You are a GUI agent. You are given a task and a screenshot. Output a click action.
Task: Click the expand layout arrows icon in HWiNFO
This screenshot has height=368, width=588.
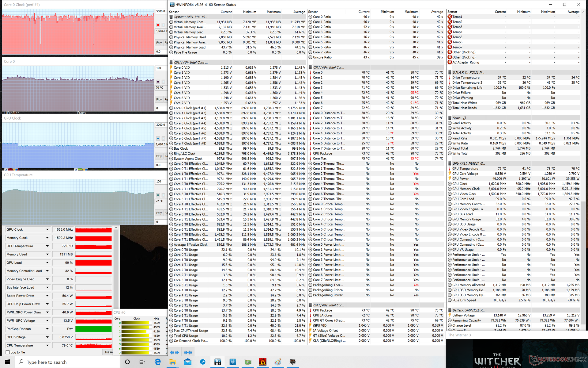175,352
